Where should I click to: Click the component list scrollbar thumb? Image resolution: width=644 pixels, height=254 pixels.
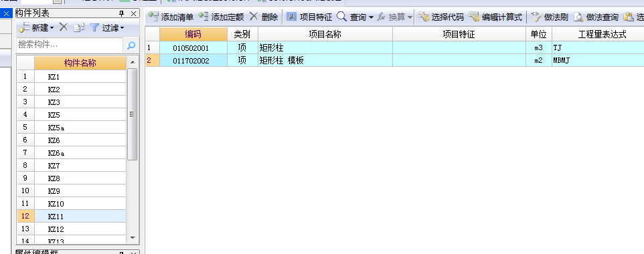tap(133, 114)
